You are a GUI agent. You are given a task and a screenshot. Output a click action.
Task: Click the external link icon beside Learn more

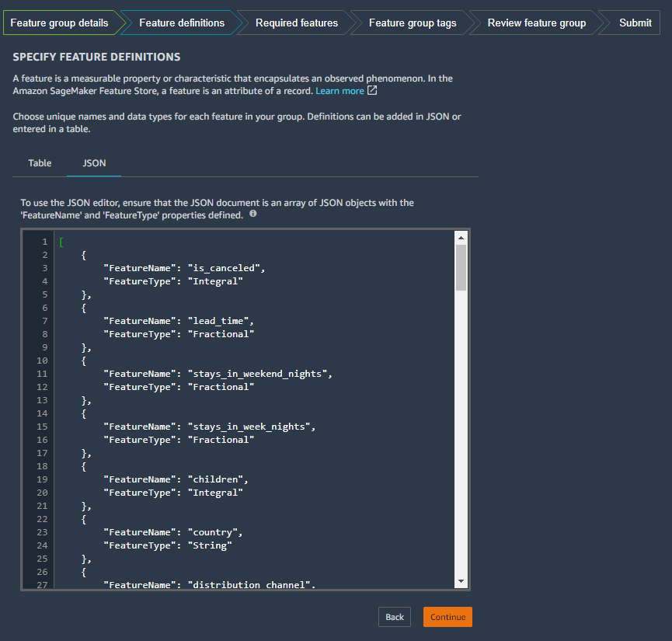(x=372, y=90)
